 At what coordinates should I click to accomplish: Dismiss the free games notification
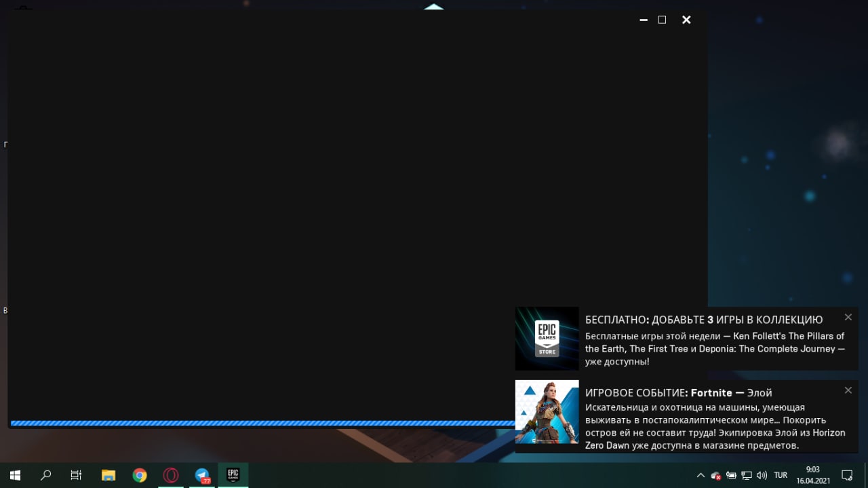point(848,317)
